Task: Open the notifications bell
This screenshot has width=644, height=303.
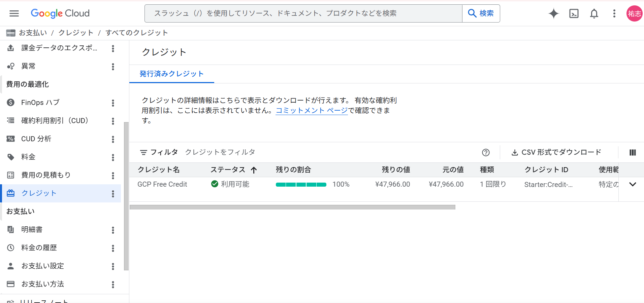Action: click(x=594, y=13)
